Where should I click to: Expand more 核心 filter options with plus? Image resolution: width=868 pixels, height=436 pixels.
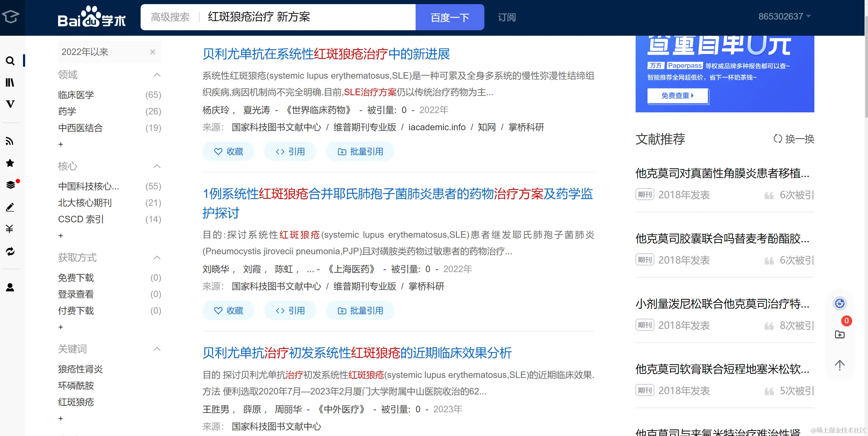pyautogui.click(x=61, y=236)
